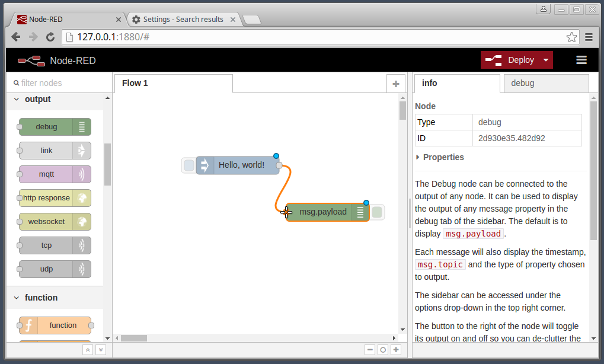This screenshot has height=364, width=604.
Task: Toggle the msg.payload debug node output button
Action: [377, 212]
